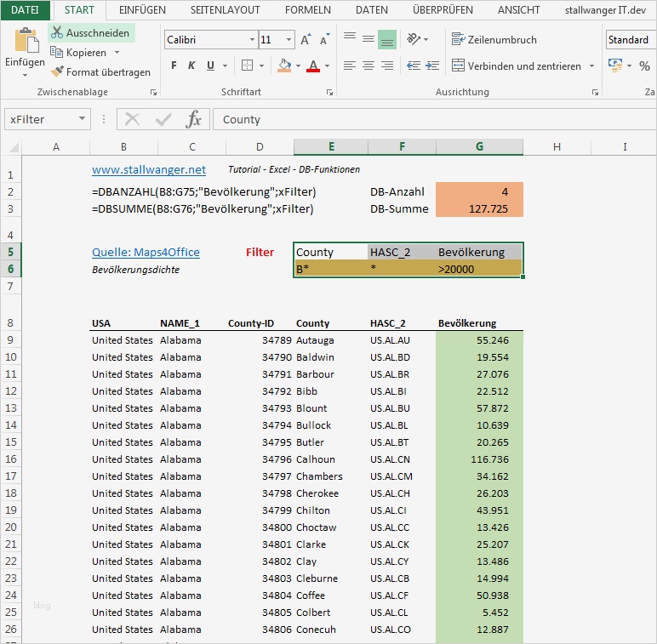The width and height of the screenshot is (657, 644).
Task: Open the Calibri font name dropdown
Action: coord(252,39)
